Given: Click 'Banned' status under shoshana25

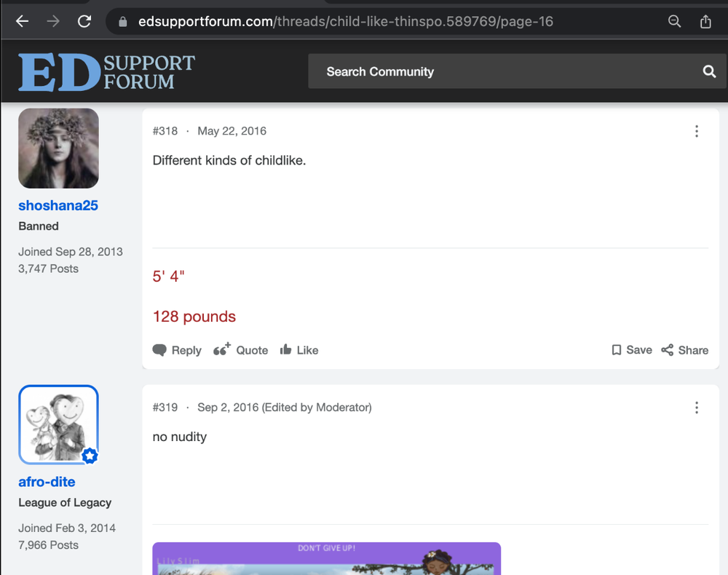Looking at the screenshot, I should (39, 226).
